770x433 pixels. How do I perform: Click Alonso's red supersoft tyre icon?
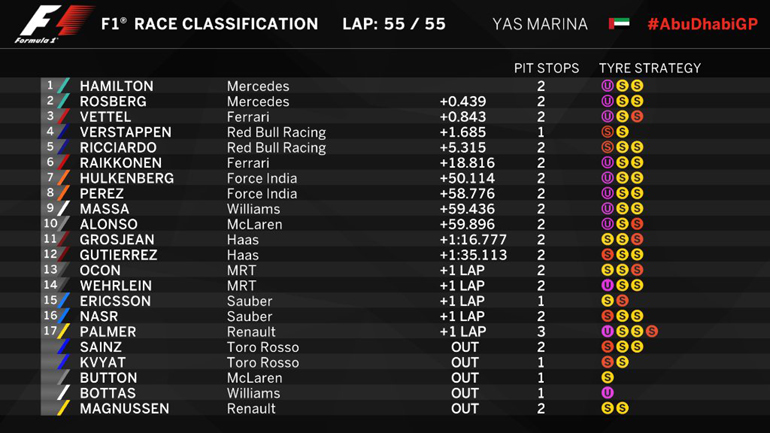(x=637, y=224)
